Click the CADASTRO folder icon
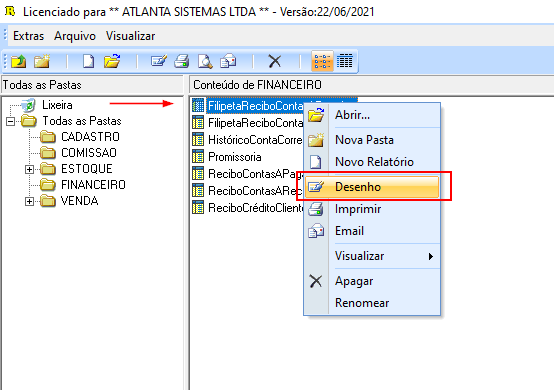This screenshot has width=554, height=390. (48, 137)
